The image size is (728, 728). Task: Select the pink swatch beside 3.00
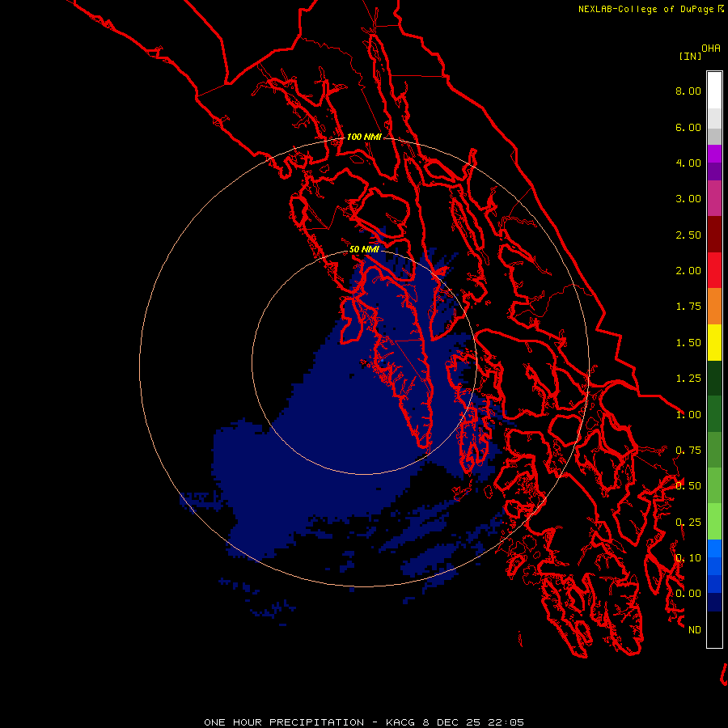pyautogui.click(x=714, y=199)
